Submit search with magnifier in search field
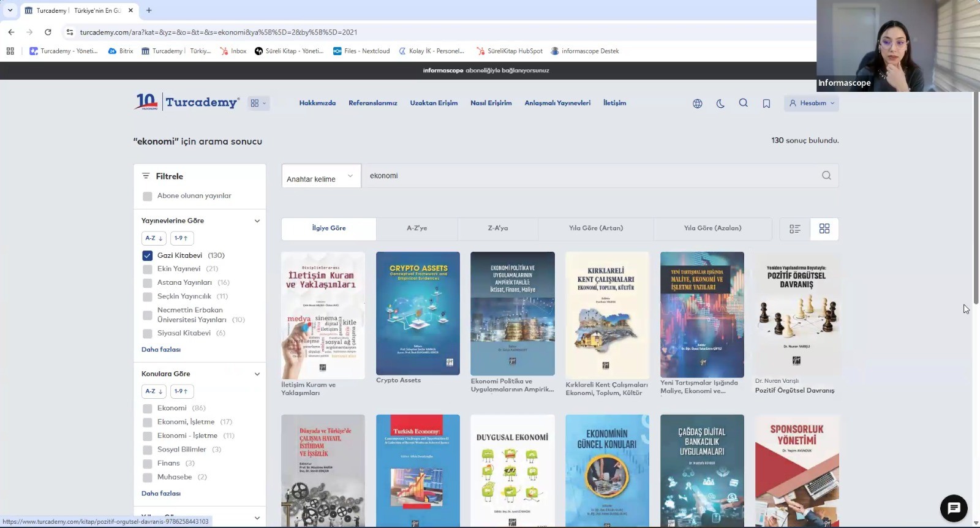The width and height of the screenshot is (980, 528). coord(826,176)
